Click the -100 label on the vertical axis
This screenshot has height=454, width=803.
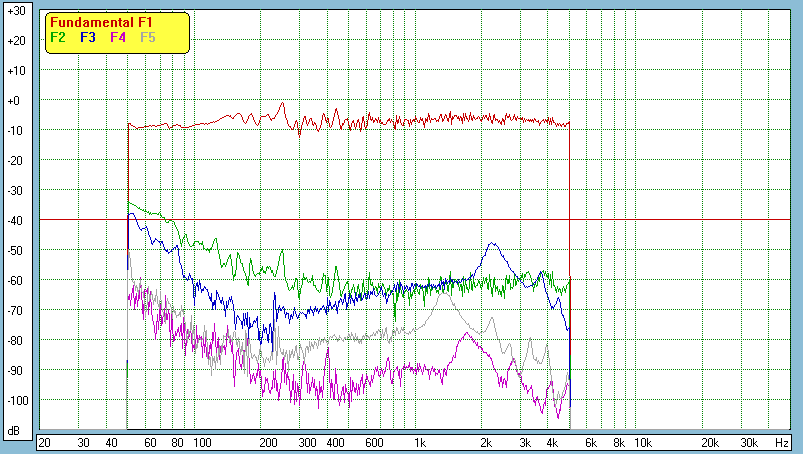tap(14, 401)
